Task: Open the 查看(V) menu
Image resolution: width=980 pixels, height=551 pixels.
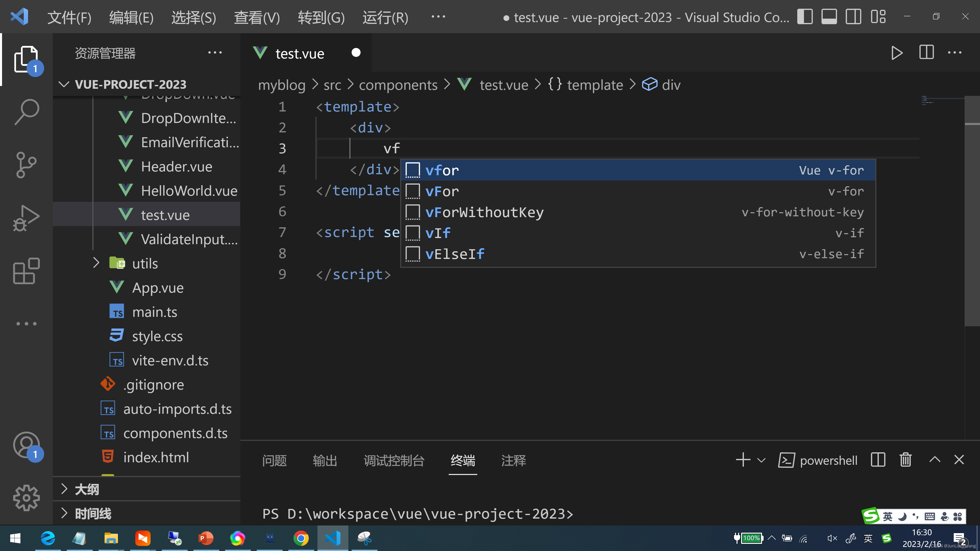Action: (257, 18)
